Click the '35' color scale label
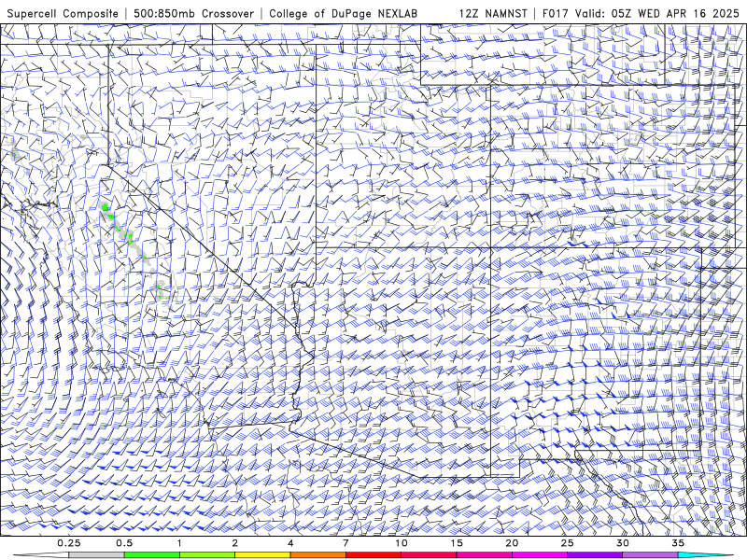Screen dimensions: 747x560 point(678,543)
